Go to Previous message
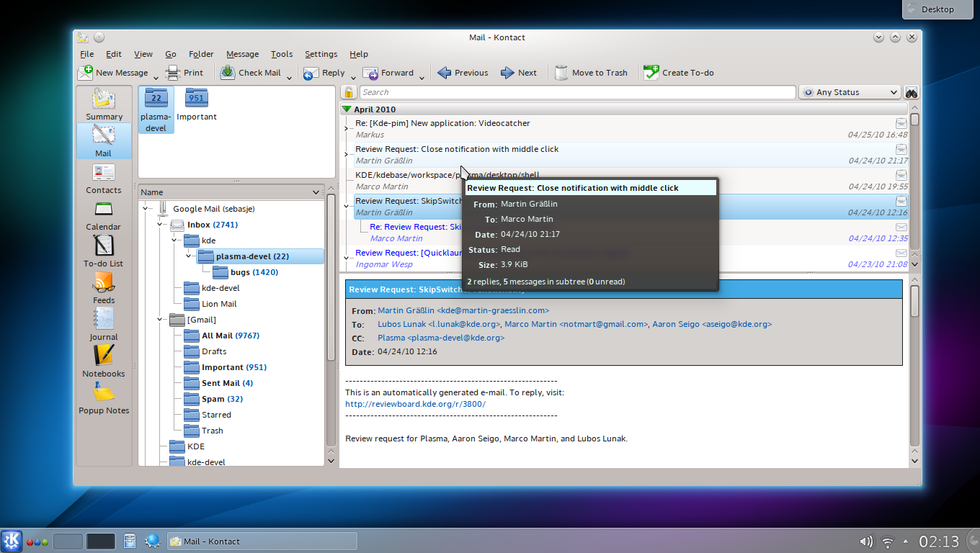980x553 pixels. [x=463, y=73]
